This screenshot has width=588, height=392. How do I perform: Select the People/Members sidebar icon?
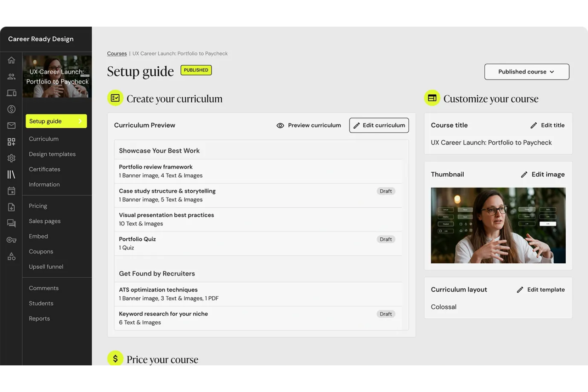click(x=11, y=76)
